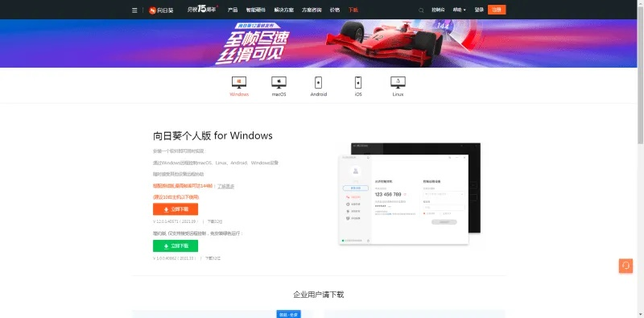This screenshot has height=318, width=644.
Task: Click the orange 注册 button
Action: [497, 10]
